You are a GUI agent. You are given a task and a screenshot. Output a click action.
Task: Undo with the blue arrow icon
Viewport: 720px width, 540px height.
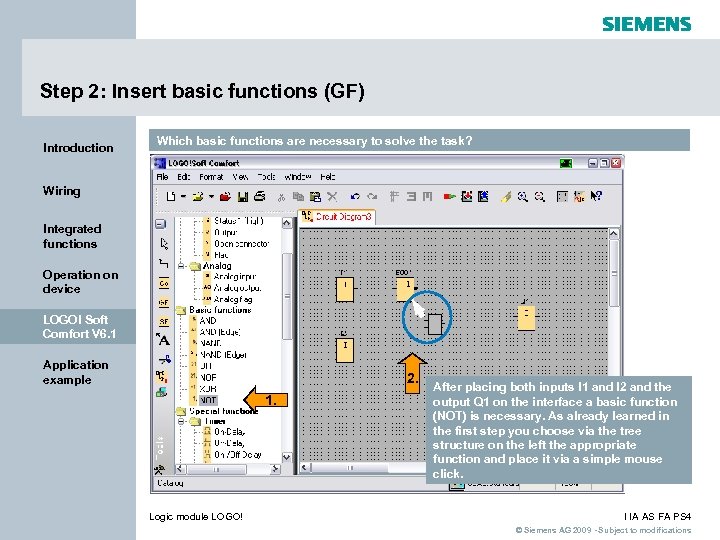(355, 197)
